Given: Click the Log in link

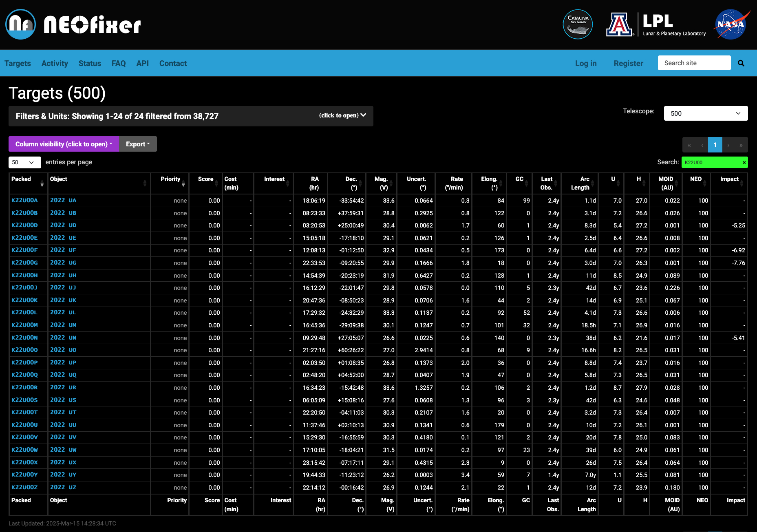Looking at the screenshot, I should (x=585, y=63).
